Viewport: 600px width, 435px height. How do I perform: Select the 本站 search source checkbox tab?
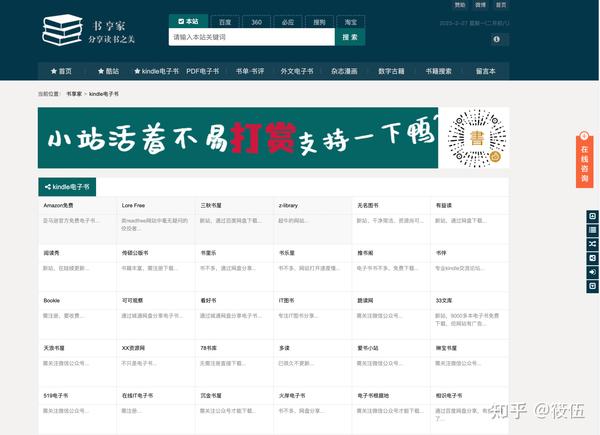click(x=188, y=21)
